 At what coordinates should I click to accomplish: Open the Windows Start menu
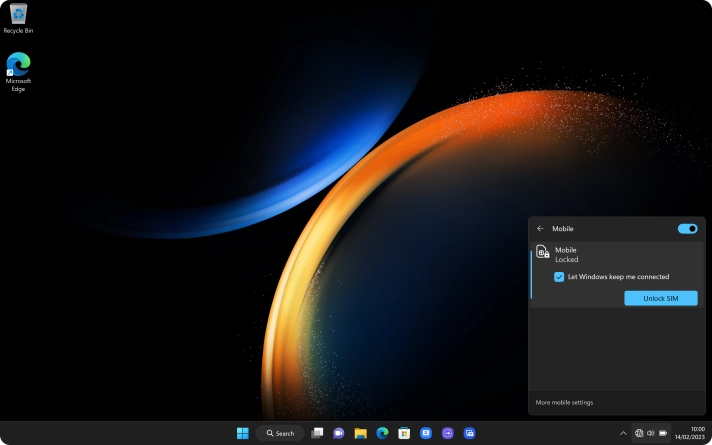[x=242, y=433]
